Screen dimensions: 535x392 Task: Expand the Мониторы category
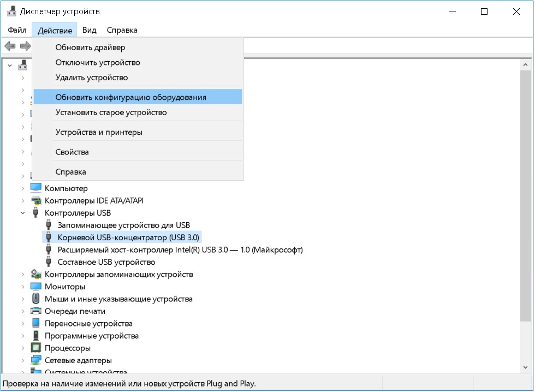tap(23, 287)
